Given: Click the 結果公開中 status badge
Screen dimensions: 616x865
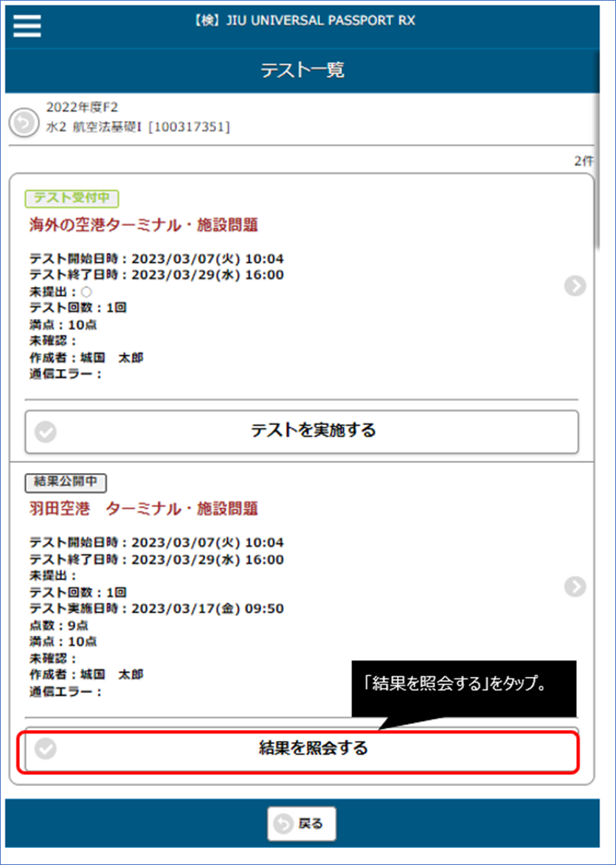Looking at the screenshot, I should [66, 482].
